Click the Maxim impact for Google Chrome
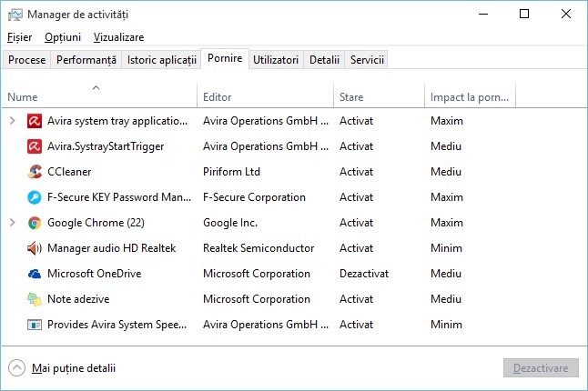Screen dimensions: 588x391 coord(447,223)
